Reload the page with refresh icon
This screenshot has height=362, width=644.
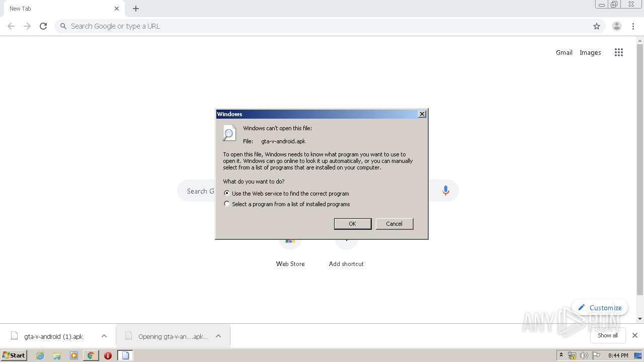coord(43,26)
